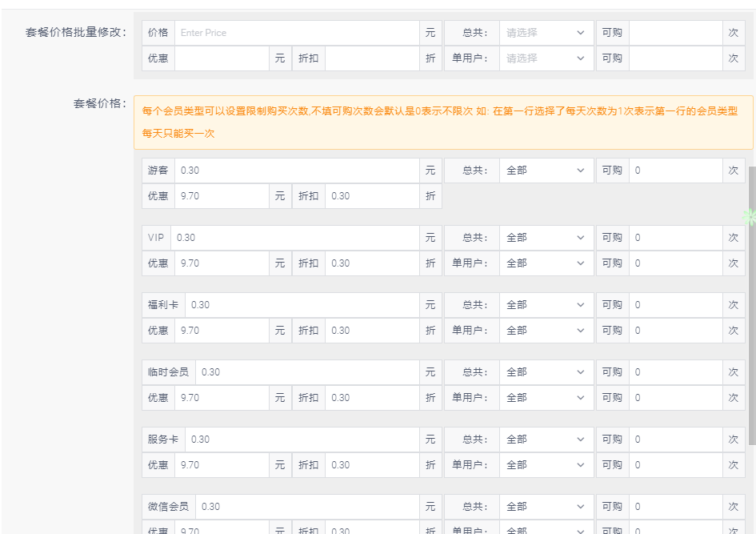Click 服务卡 price field 0.30
This screenshot has height=534, width=756.
(x=302, y=440)
